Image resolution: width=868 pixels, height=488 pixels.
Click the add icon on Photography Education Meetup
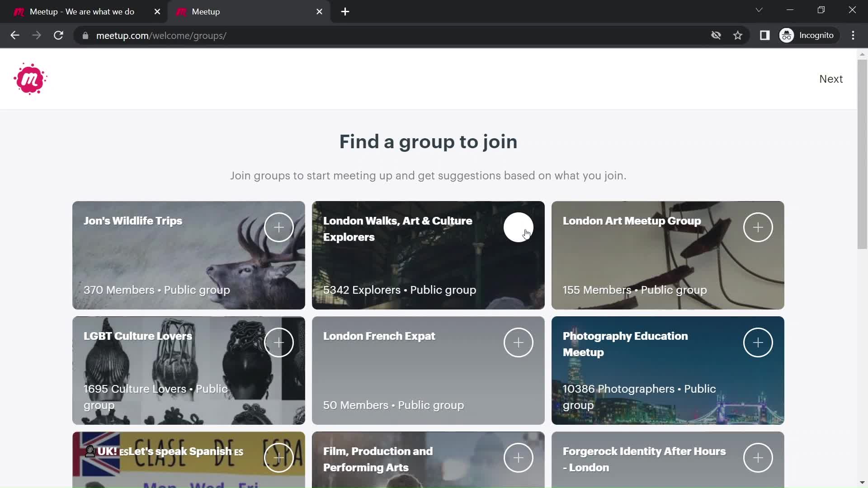tap(758, 342)
